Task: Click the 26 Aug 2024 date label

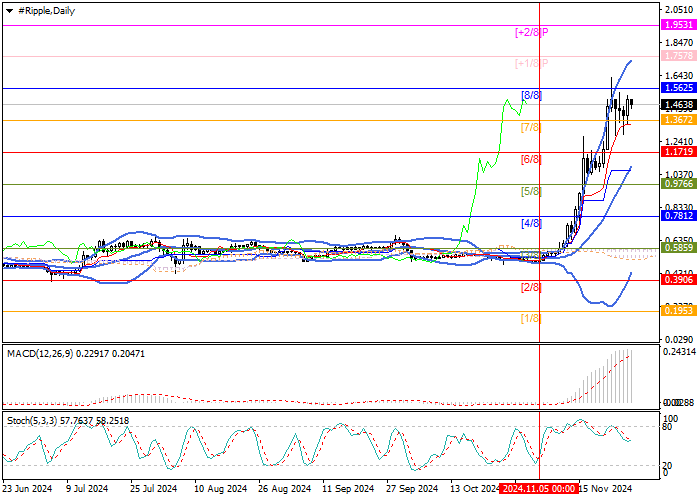Action: tap(284, 489)
